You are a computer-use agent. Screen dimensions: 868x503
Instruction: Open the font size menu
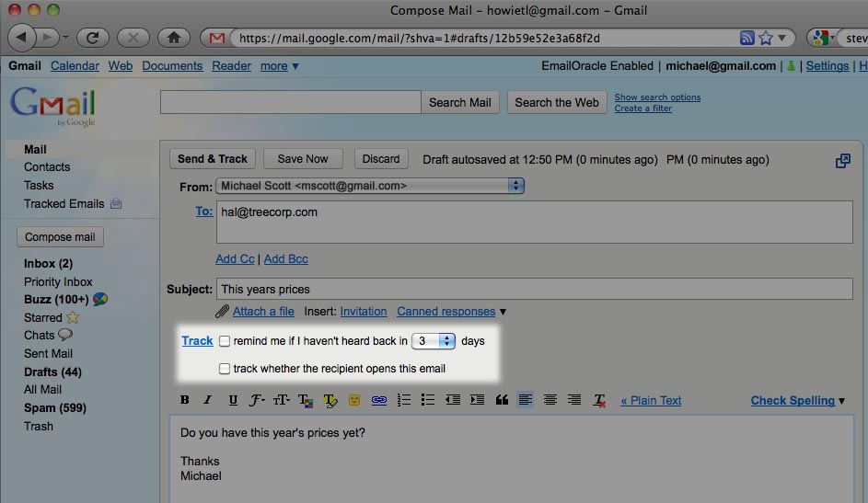(x=282, y=400)
